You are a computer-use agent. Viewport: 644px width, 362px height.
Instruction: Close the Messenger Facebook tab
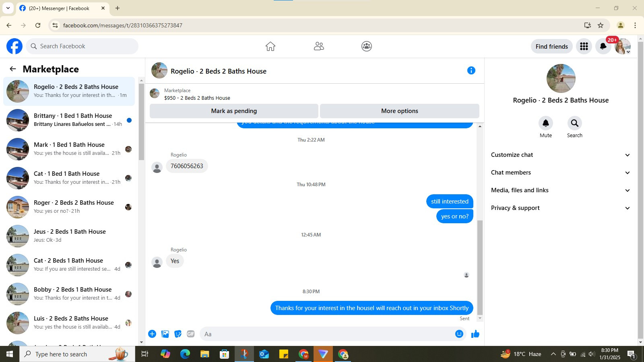click(x=103, y=8)
